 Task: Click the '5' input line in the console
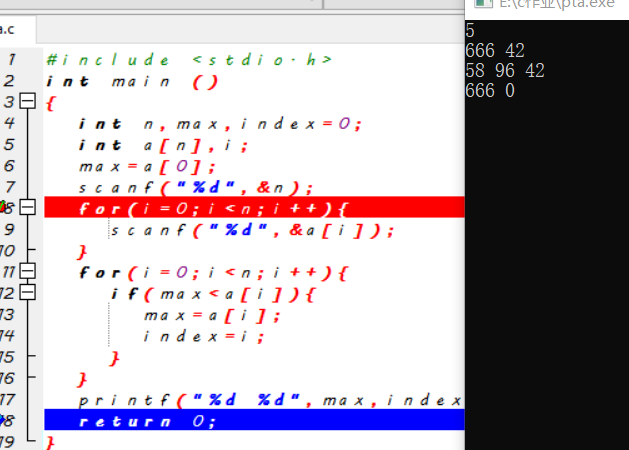[x=470, y=31]
